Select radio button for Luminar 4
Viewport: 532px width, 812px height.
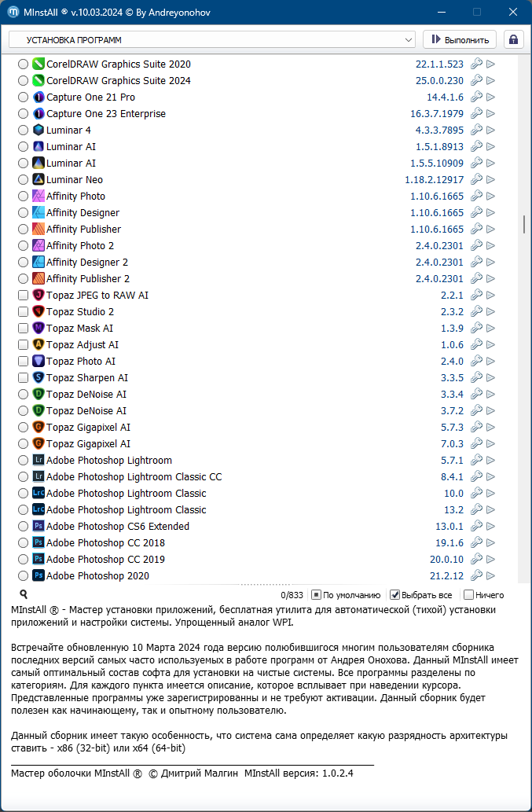pos(23,130)
